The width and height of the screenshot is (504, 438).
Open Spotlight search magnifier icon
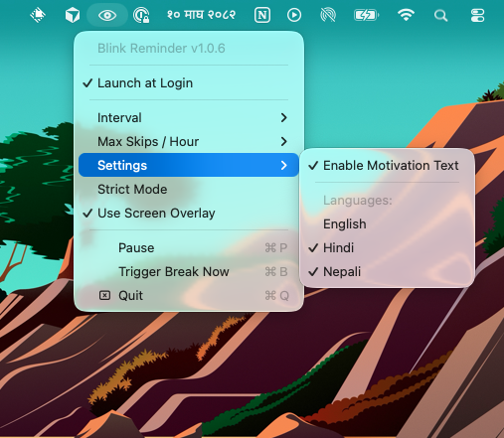point(440,16)
